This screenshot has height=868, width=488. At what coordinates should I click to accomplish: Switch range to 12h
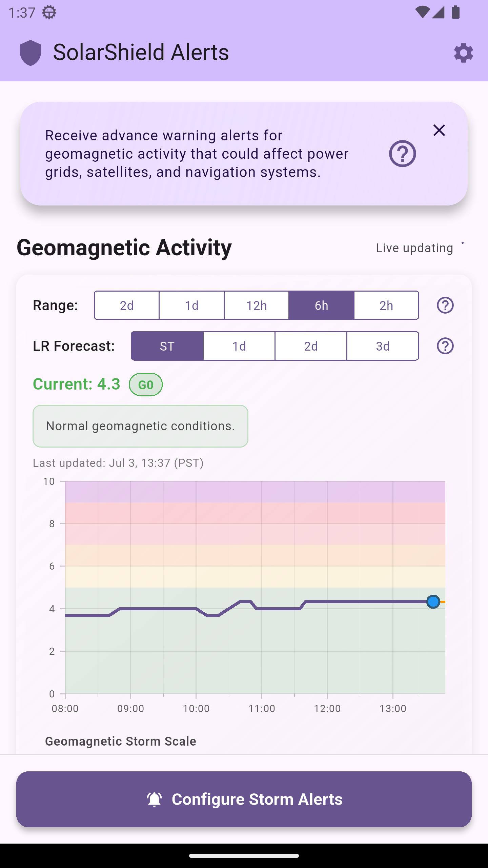coord(257,305)
